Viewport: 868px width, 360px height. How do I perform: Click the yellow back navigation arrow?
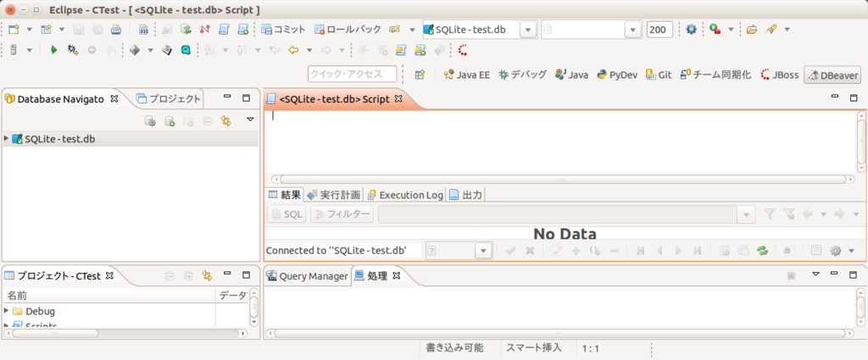[x=294, y=50]
